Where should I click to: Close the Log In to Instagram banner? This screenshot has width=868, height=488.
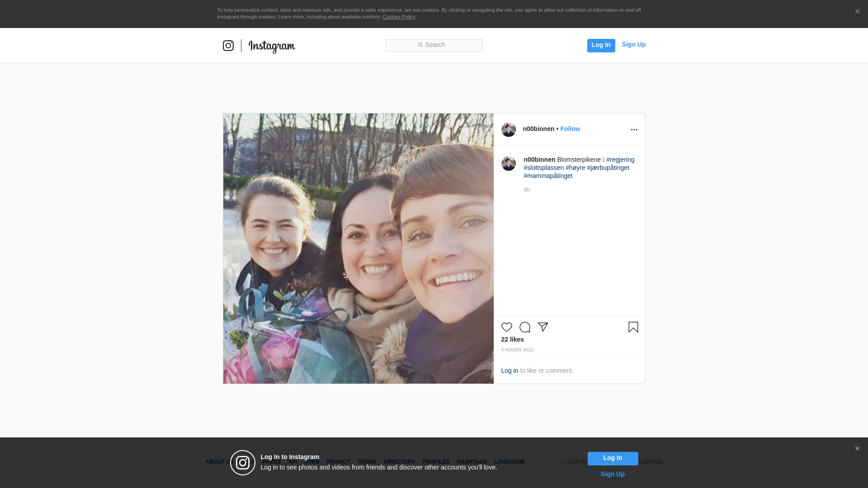pyautogui.click(x=857, y=449)
